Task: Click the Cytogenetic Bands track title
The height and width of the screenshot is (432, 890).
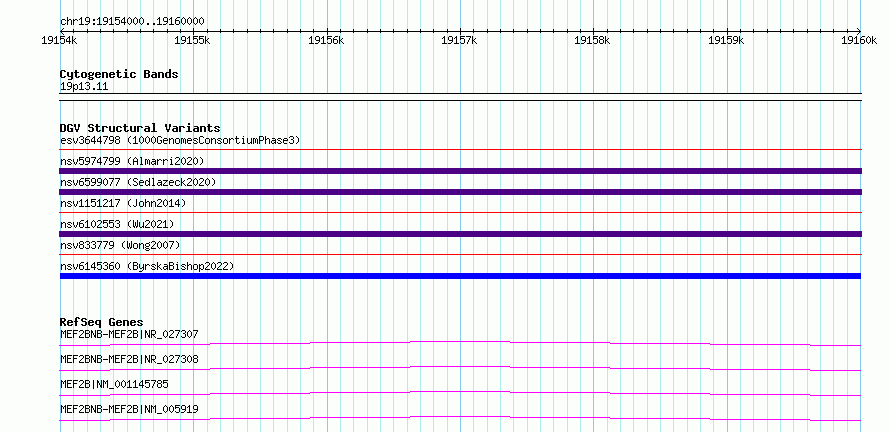Action: coord(119,74)
